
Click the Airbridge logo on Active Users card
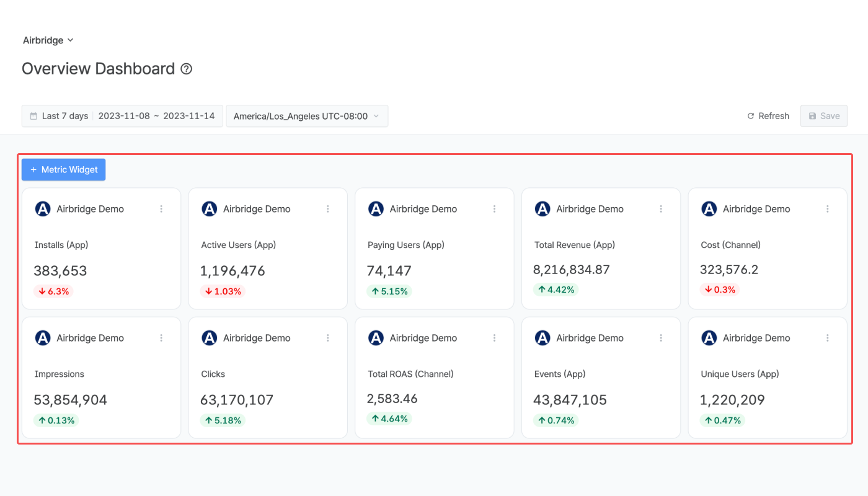[210, 209]
